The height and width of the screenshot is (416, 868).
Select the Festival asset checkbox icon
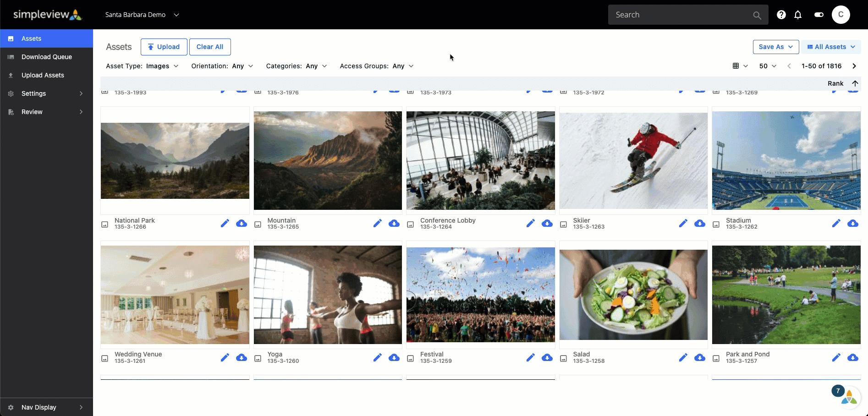[x=411, y=359]
